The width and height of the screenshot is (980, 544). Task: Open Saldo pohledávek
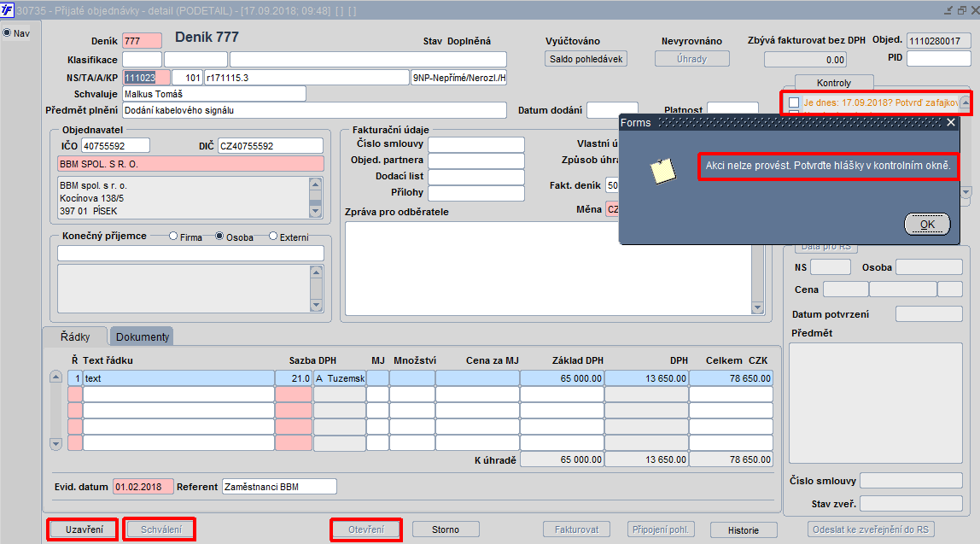(586, 59)
